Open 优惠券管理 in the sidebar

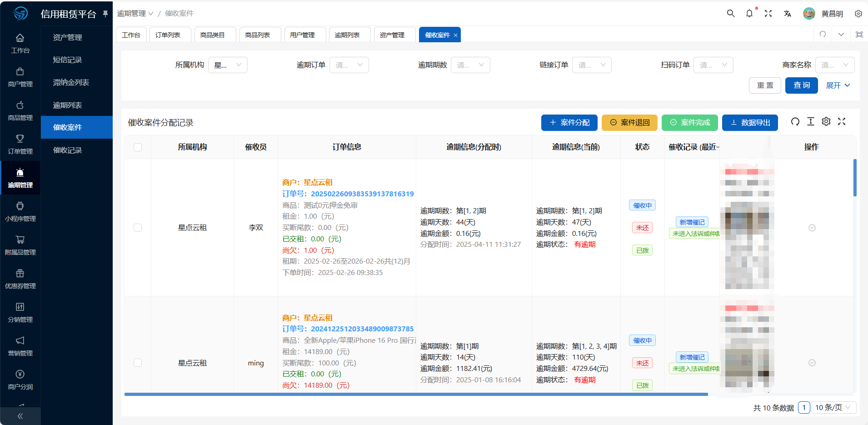click(x=20, y=279)
